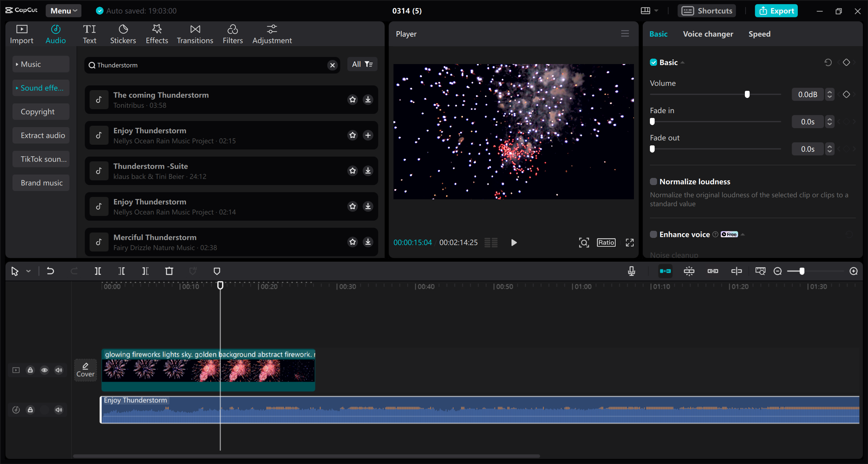Enable the Enhance voice option
The image size is (868, 464).
[x=653, y=234]
